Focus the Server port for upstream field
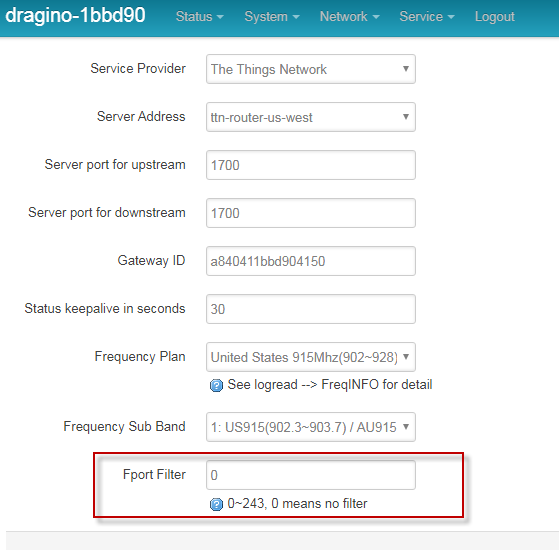 311,165
